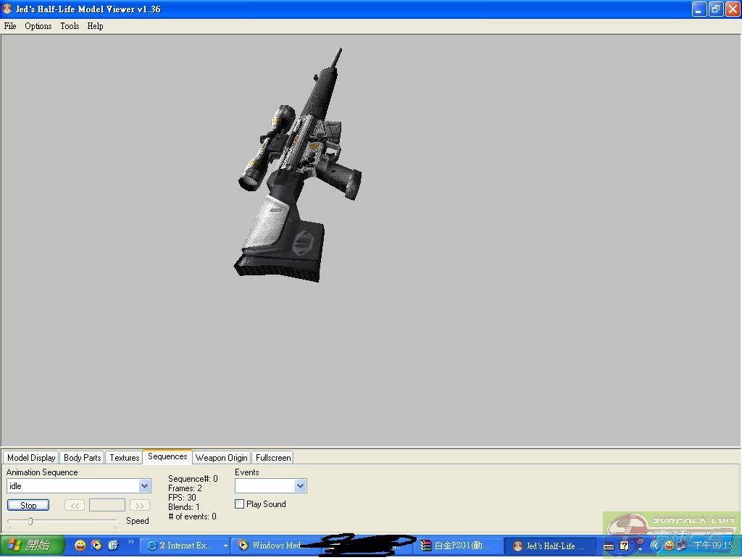742x560 pixels.
Task: Open the Options menu
Action: tap(38, 26)
